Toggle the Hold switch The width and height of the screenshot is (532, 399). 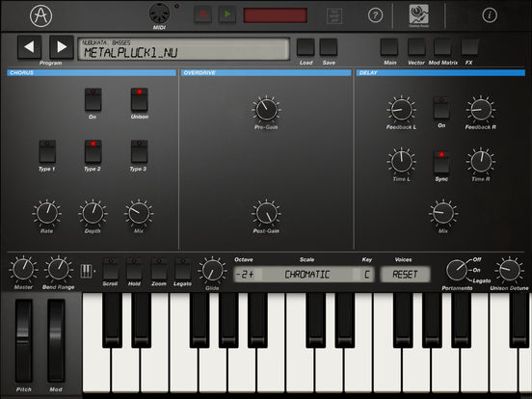click(x=134, y=269)
